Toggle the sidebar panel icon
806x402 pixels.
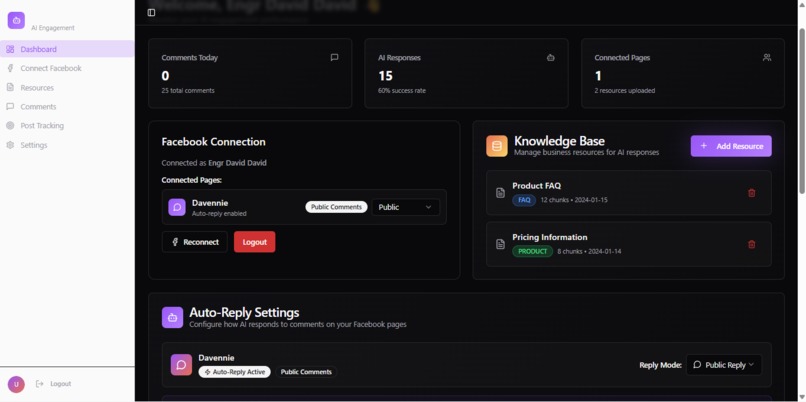[151, 12]
